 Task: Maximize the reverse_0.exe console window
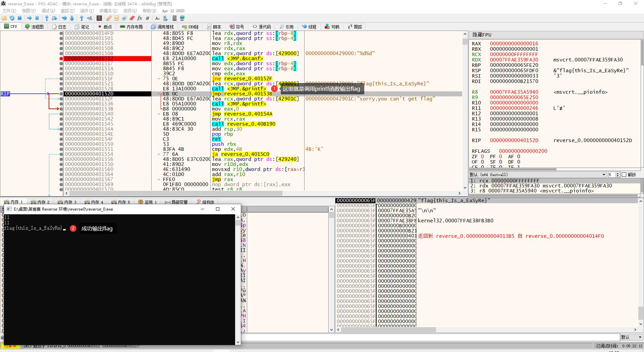[218, 209]
